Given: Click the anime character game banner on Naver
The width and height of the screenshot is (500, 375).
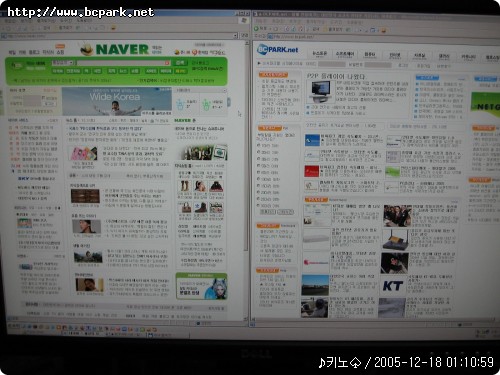Looking at the screenshot, I should tap(202, 286).
